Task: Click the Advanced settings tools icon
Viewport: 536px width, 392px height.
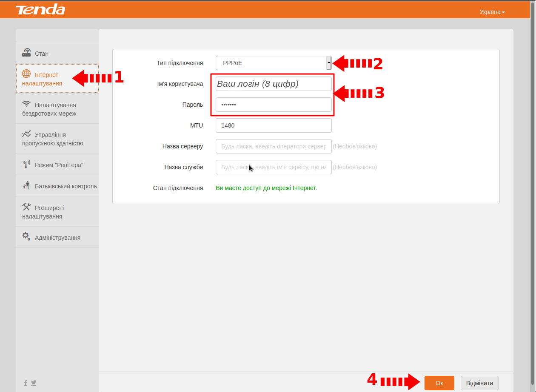Action: pos(26,207)
